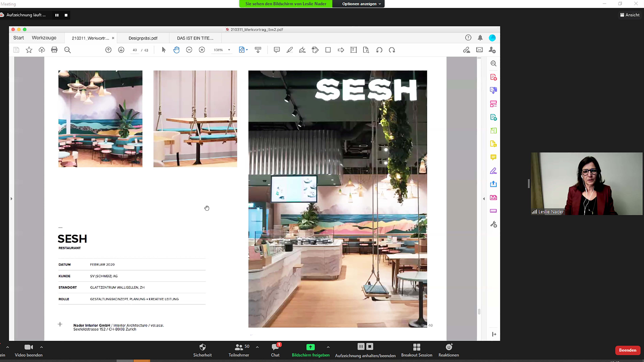The image size is (644, 362).
Task: Expand share options arrow beside Bildschirm freigeben
Action: pyautogui.click(x=328, y=347)
